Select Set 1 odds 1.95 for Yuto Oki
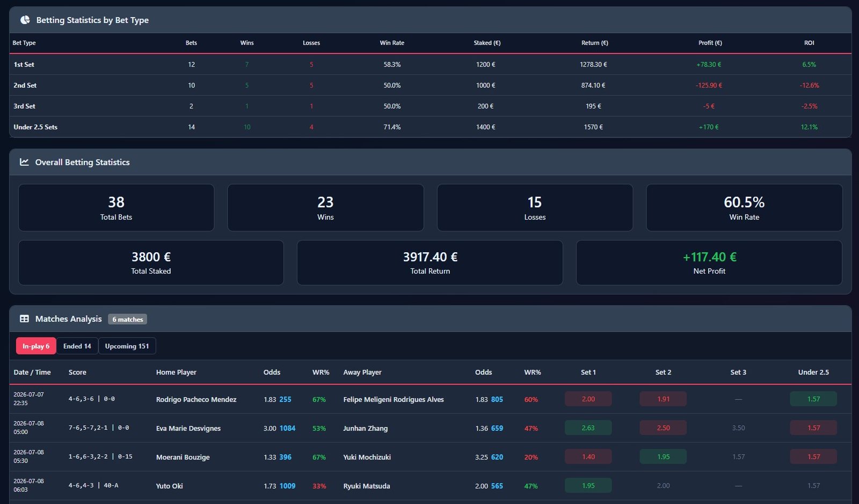 click(588, 486)
